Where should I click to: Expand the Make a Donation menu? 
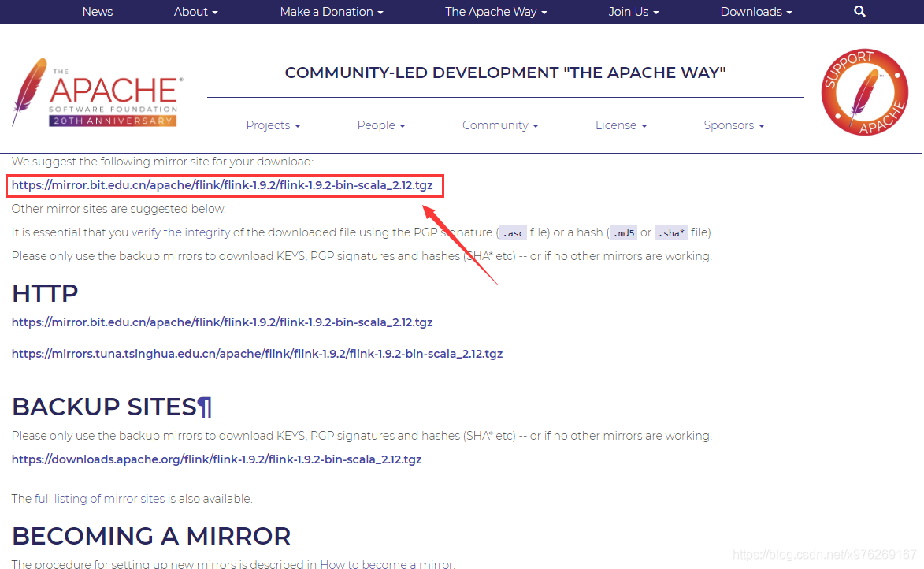click(x=332, y=12)
